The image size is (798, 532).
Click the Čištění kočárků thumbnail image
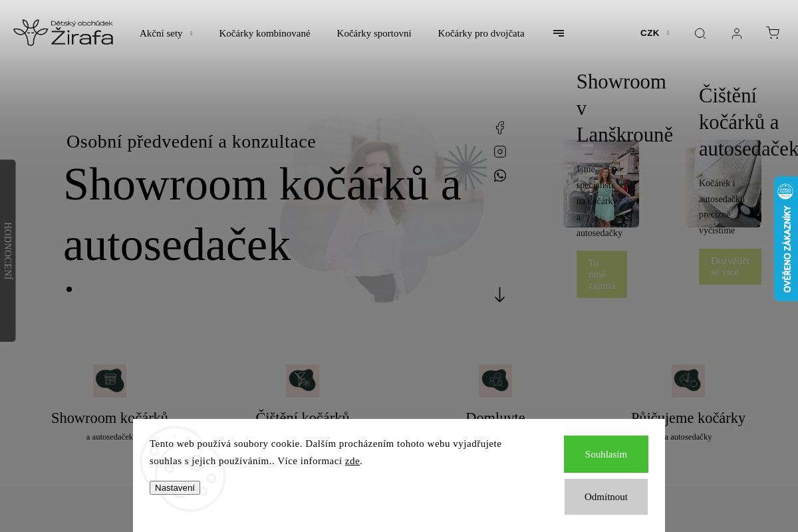tap(724, 184)
